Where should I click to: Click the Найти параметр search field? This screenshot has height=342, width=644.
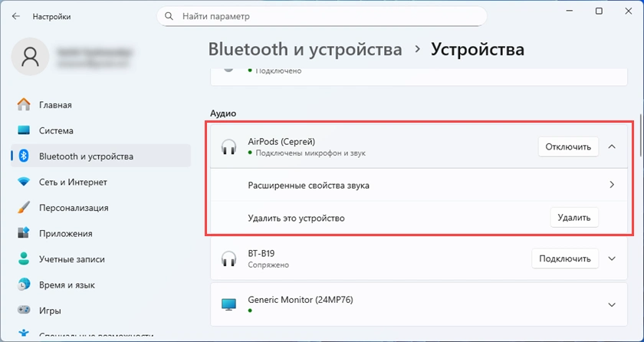click(x=322, y=16)
